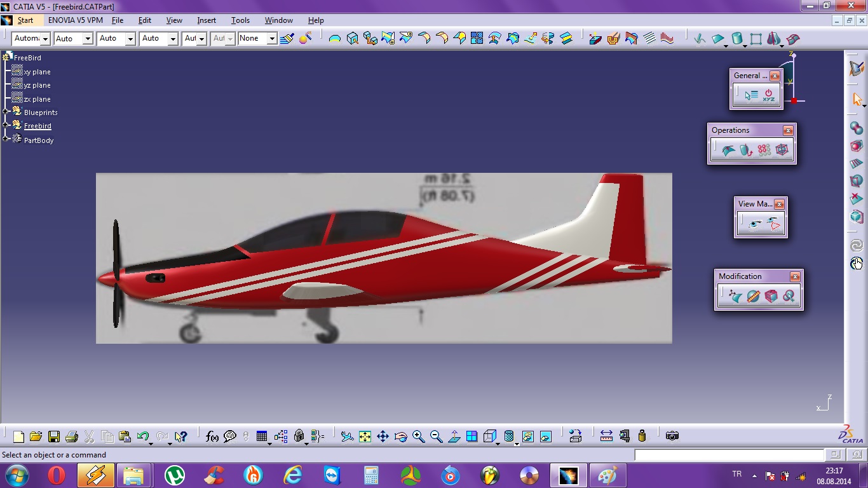
Task: Click the XYZ icon in General toolbar
Action: coord(769,96)
